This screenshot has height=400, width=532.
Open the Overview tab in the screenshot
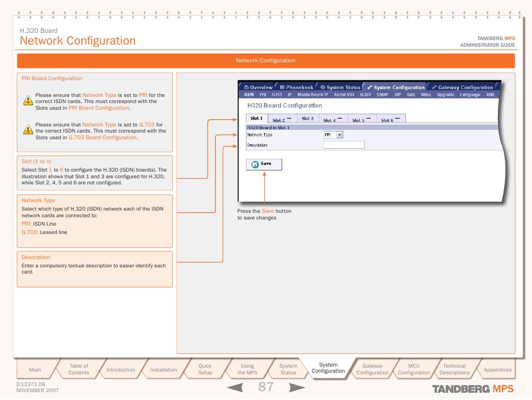(258, 87)
